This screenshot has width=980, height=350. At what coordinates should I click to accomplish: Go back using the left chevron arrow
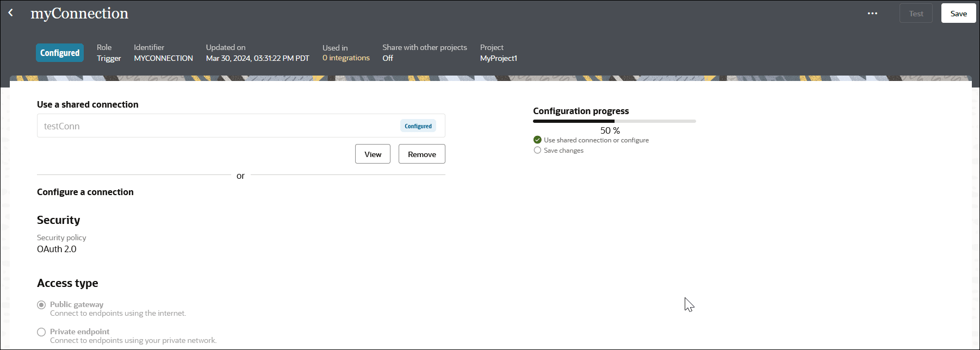[10, 12]
